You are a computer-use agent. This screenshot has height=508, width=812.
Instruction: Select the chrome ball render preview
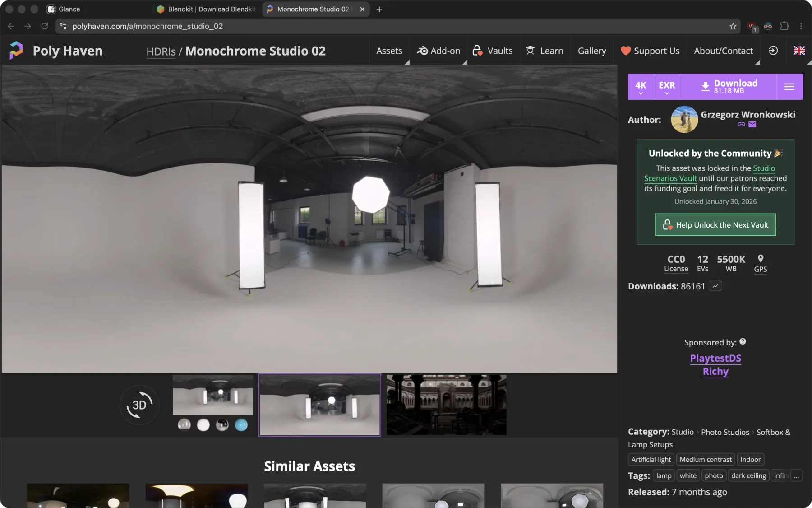(x=184, y=425)
